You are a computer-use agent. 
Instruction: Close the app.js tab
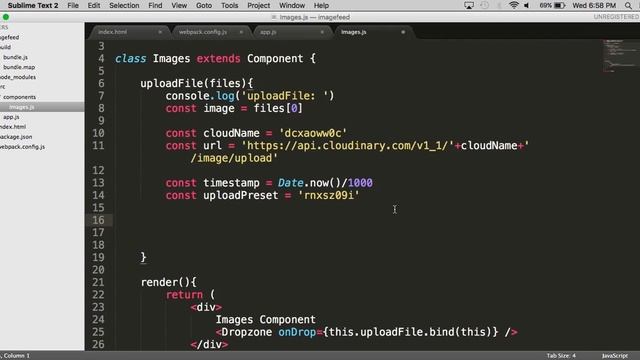click(322, 32)
